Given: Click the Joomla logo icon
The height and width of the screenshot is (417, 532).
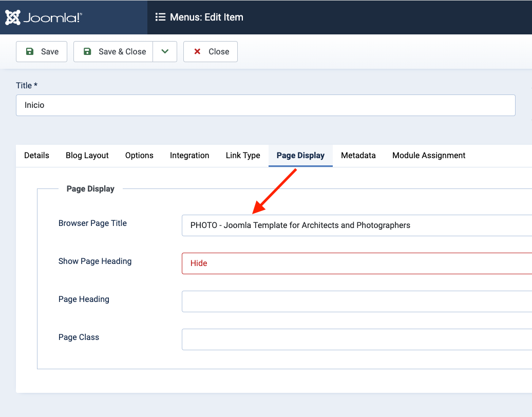Looking at the screenshot, I should [x=13, y=17].
